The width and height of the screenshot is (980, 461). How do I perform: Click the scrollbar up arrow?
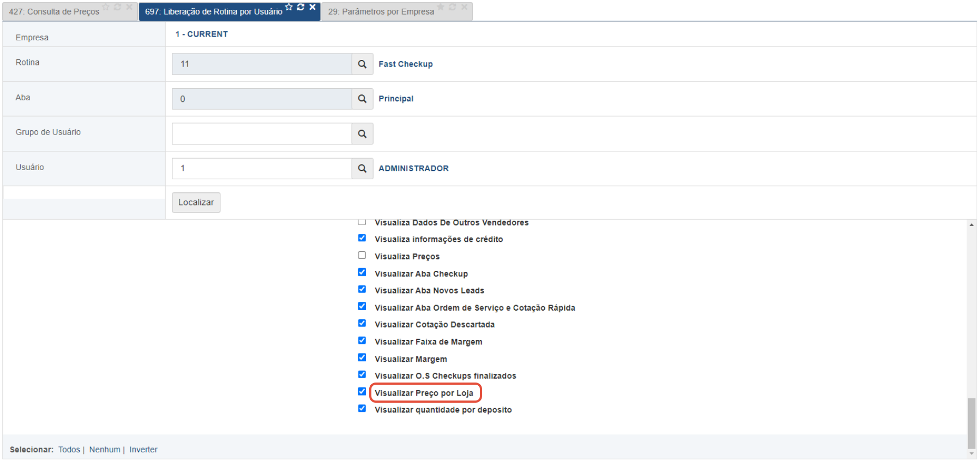pyautogui.click(x=972, y=225)
